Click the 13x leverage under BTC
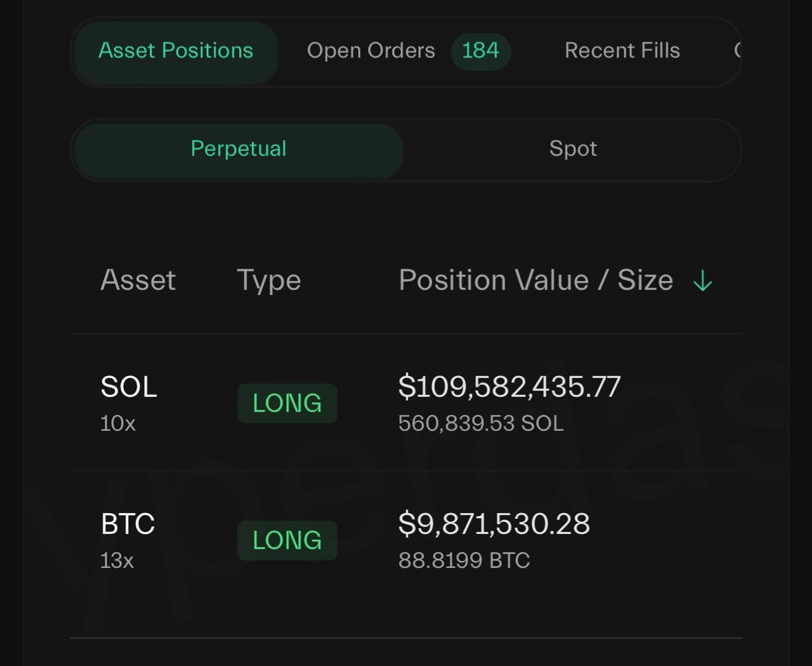This screenshot has width=812, height=666. click(117, 561)
